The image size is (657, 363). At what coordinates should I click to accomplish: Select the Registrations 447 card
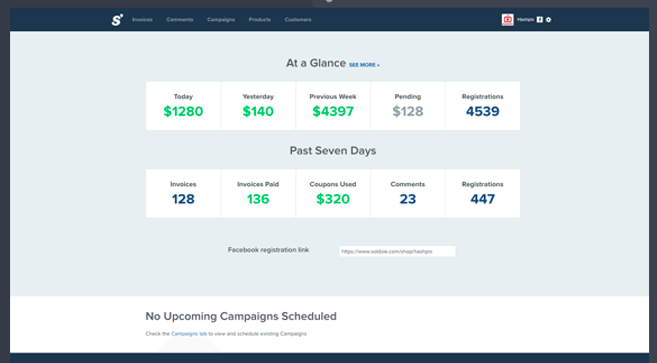[483, 193]
